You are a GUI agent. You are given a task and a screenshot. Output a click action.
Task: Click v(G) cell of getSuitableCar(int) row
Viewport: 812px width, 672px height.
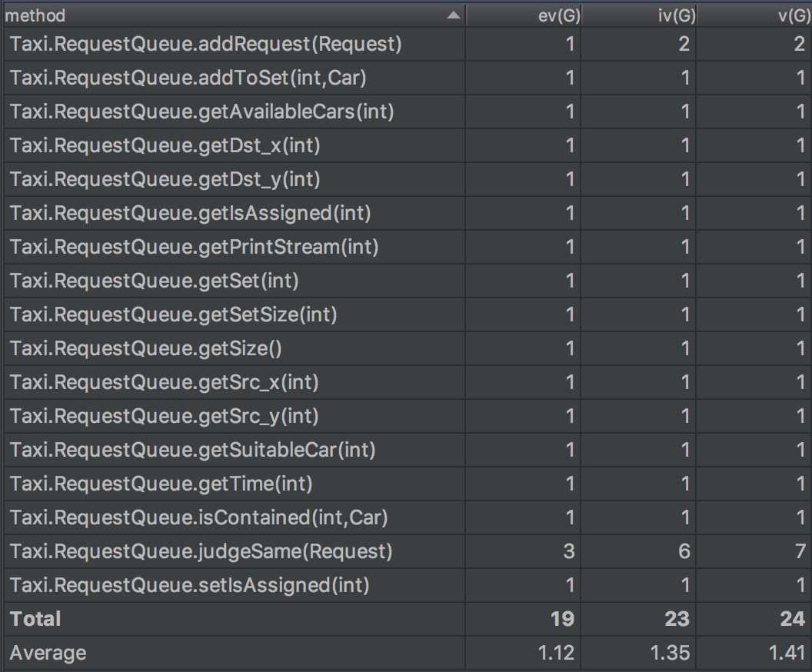(754, 450)
